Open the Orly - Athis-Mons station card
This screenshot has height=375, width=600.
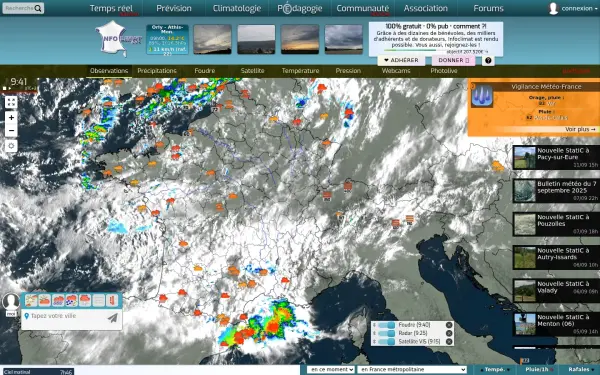167,39
